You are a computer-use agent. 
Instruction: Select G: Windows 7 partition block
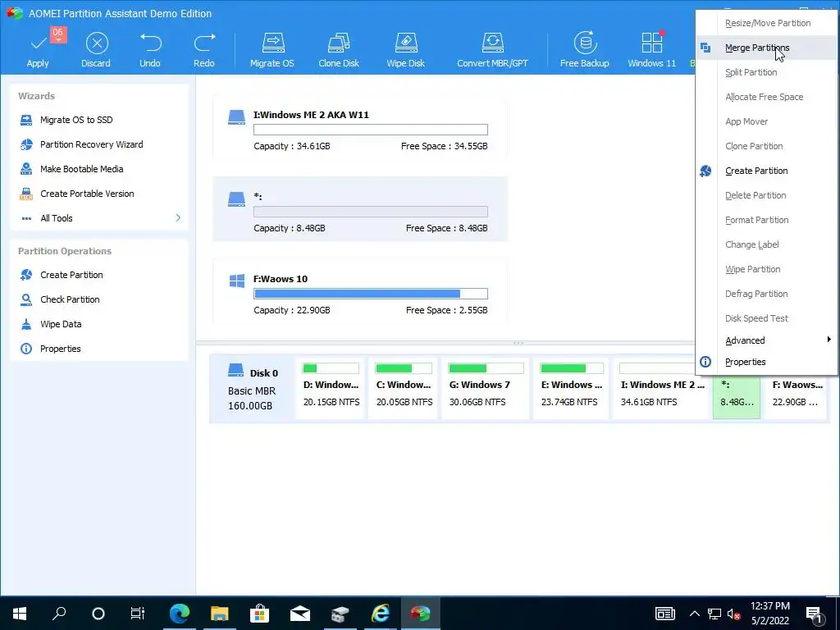click(x=486, y=389)
